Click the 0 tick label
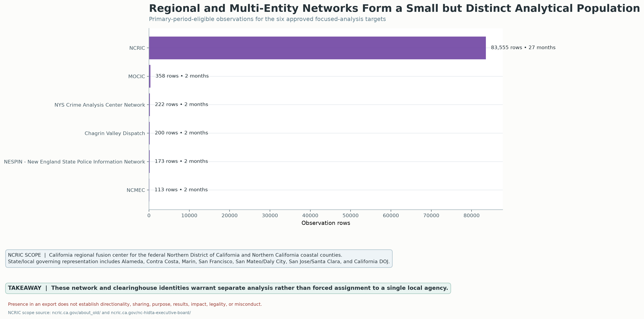This screenshot has width=644, height=319. tap(149, 216)
